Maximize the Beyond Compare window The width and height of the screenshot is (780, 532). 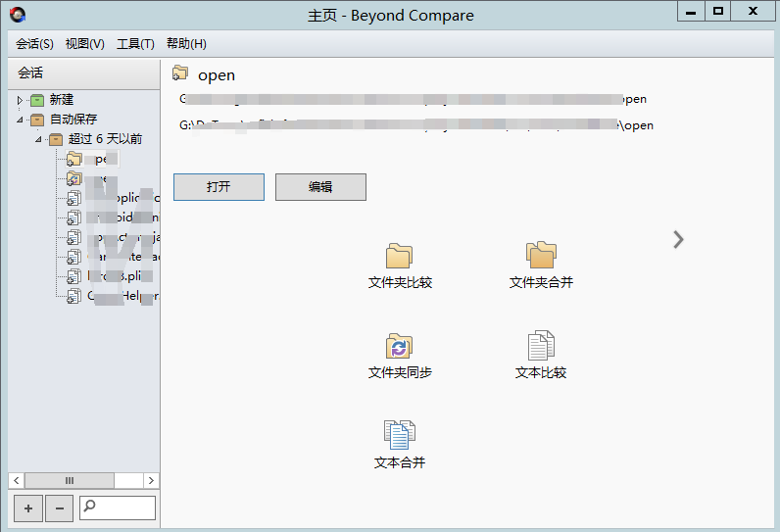[x=718, y=12]
